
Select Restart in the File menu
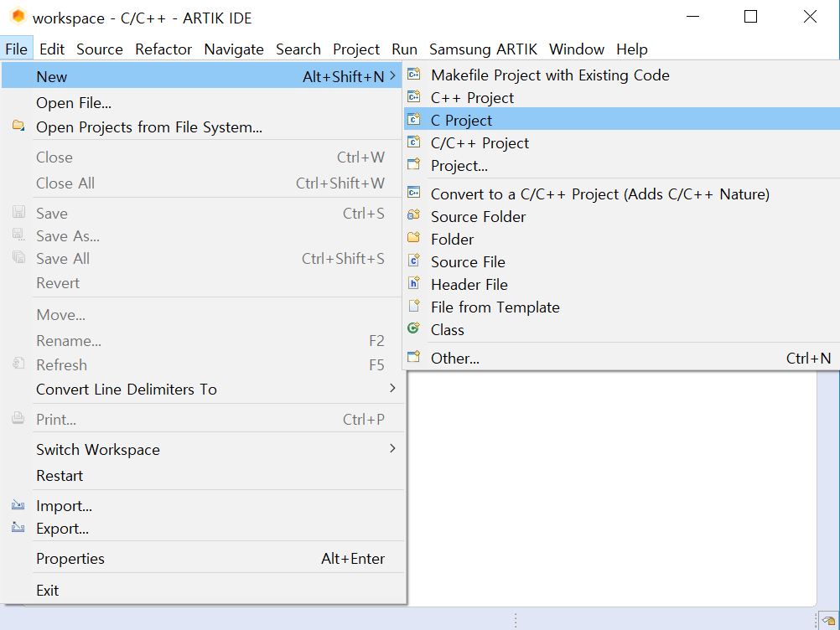point(203,475)
